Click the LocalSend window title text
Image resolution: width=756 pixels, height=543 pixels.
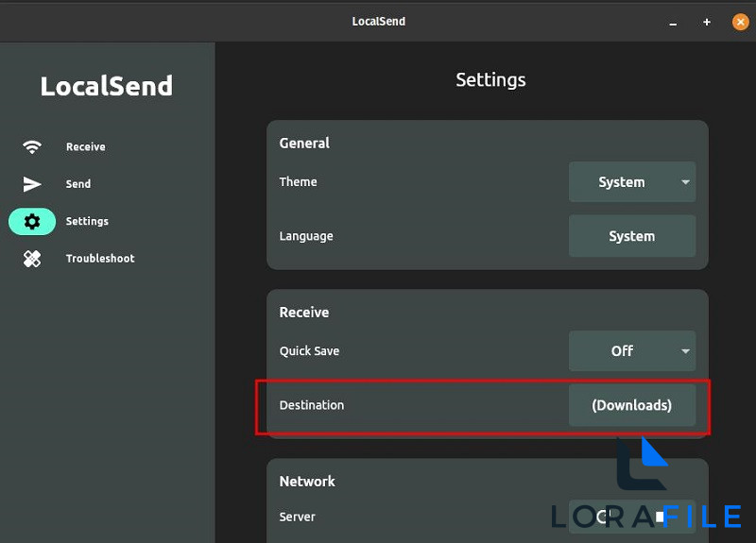pos(379,22)
